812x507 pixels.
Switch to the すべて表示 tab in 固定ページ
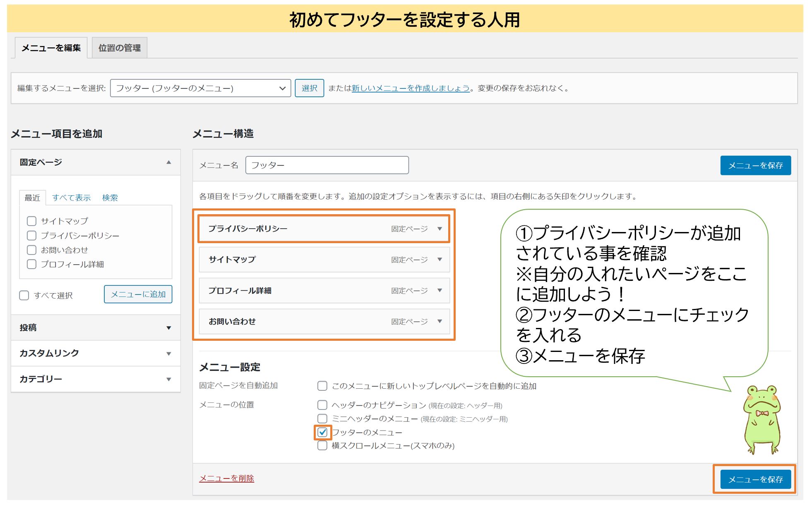[71, 198]
